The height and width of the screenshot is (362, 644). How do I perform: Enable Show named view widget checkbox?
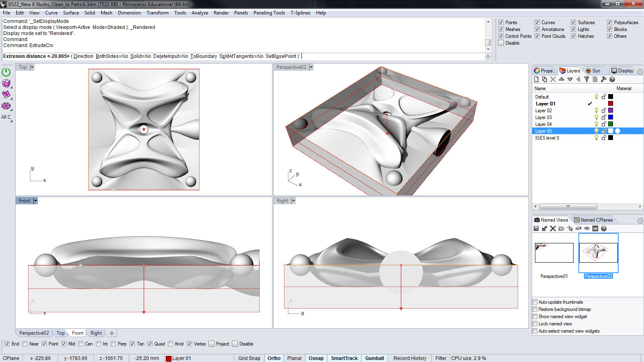pyautogui.click(x=535, y=317)
